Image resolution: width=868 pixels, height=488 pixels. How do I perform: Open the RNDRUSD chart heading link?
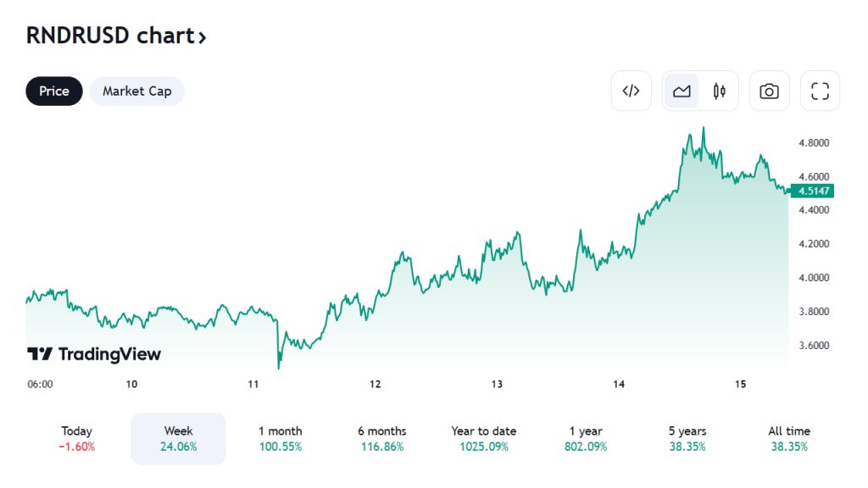click(110, 36)
